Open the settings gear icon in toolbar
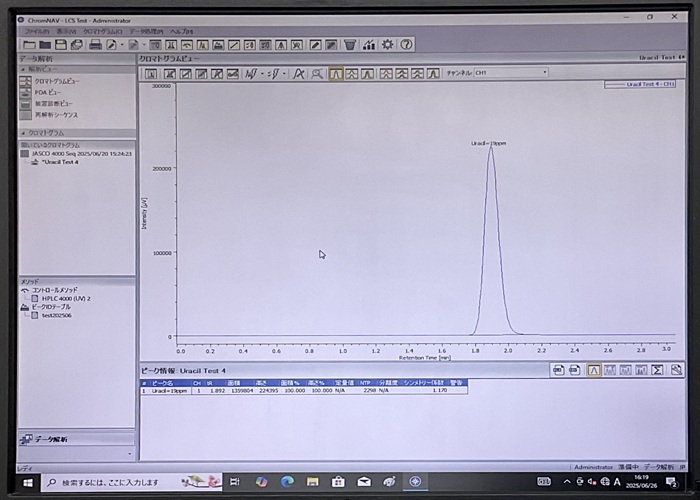 388,45
